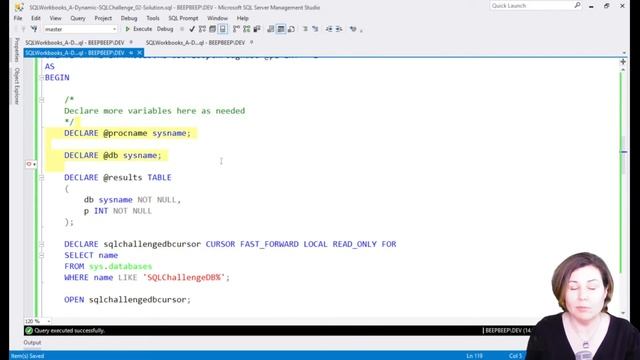Image resolution: width=640 pixels, height=360 pixels.
Task: Open the Project menu
Action: coord(103,18)
